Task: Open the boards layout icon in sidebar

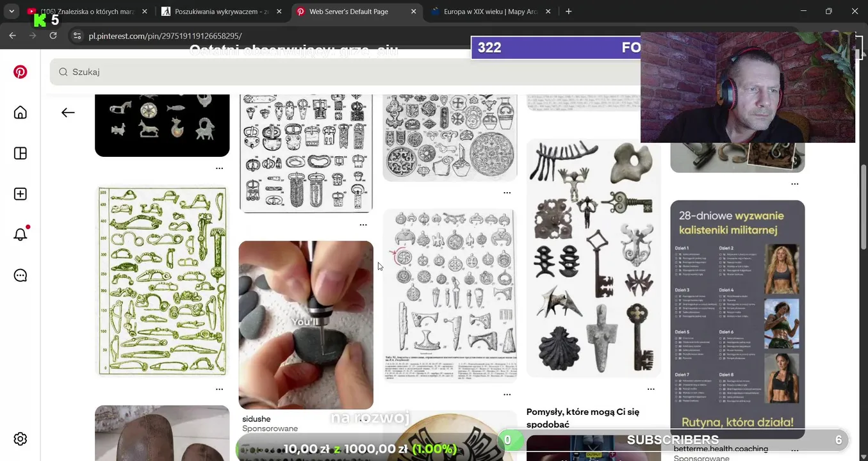Action: 20,153
